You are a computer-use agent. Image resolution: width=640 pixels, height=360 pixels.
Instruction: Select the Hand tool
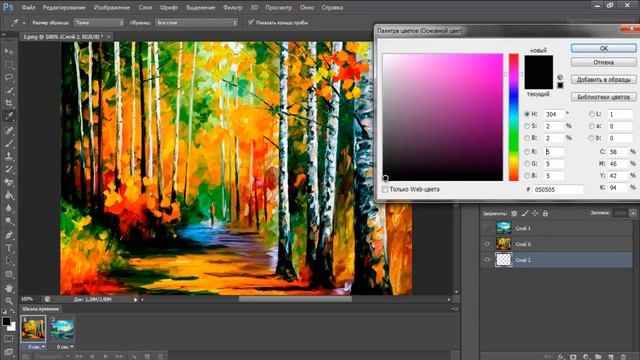tap(9, 289)
